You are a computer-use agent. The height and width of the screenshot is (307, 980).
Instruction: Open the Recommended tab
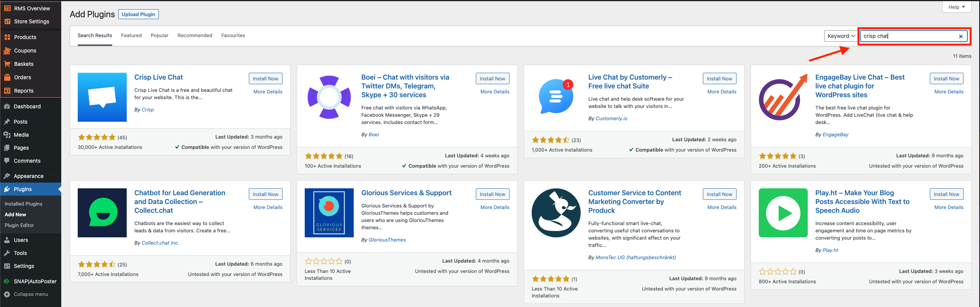tap(195, 35)
